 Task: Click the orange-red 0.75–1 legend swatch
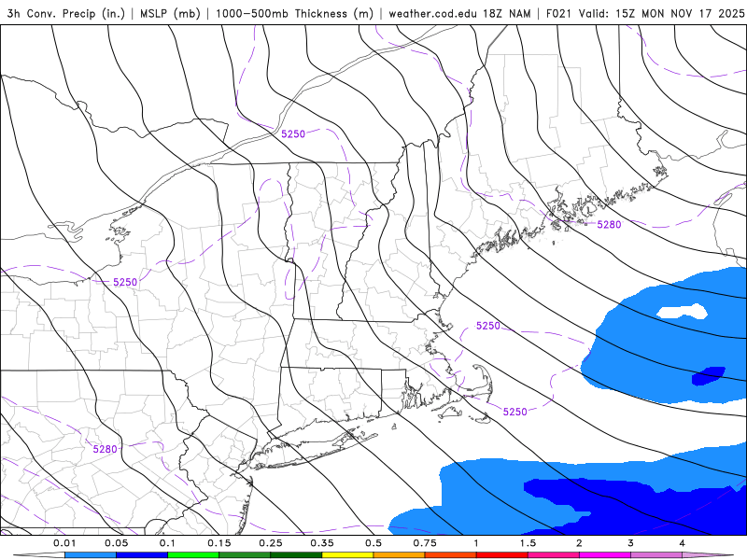click(451, 555)
